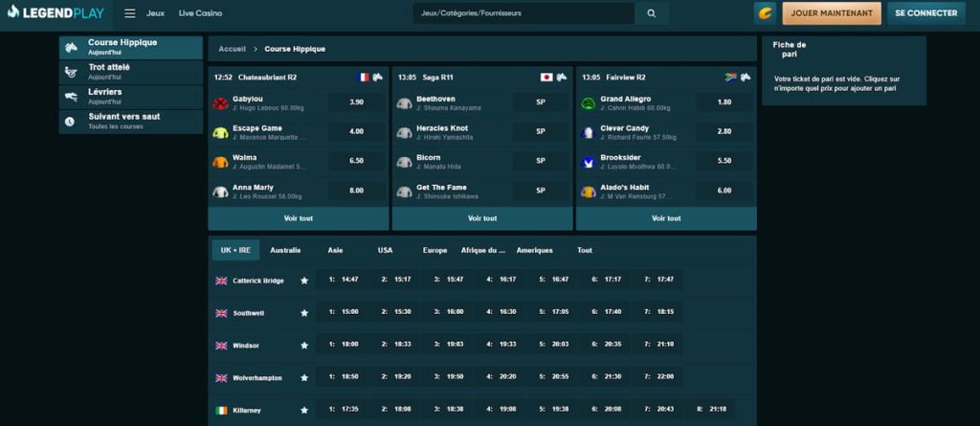
Task: Click the Killarney Irish flag
Action: (x=221, y=411)
